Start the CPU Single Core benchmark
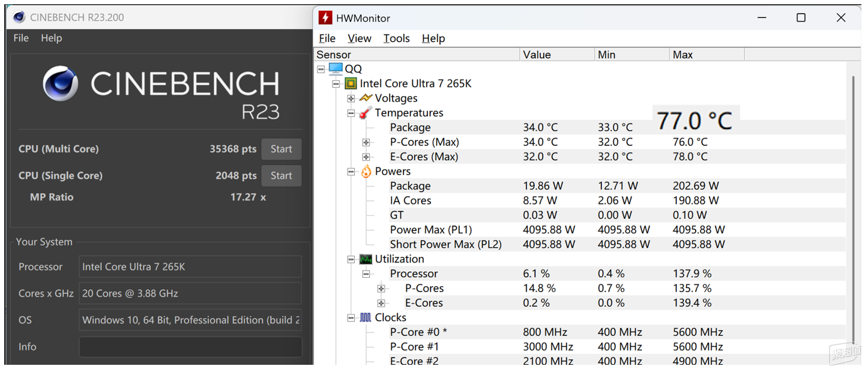Screen dimensions: 868x372 (281, 176)
